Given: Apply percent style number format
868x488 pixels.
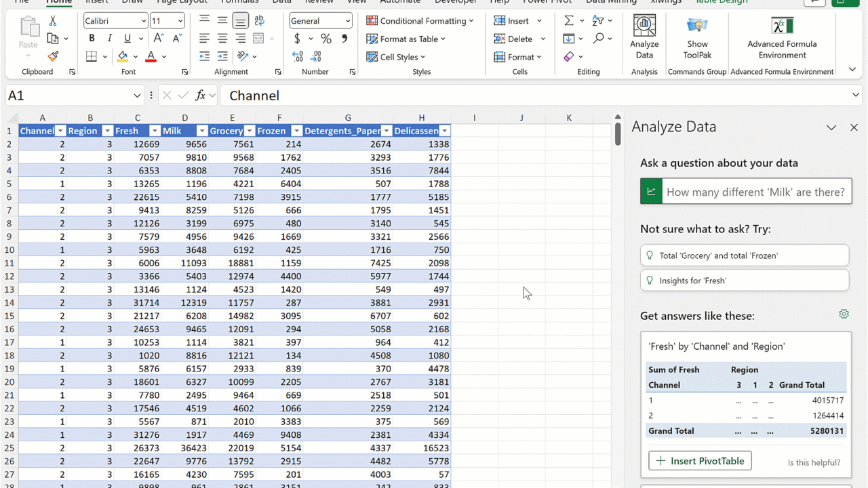Looking at the screenshot, I should [326, 39].
